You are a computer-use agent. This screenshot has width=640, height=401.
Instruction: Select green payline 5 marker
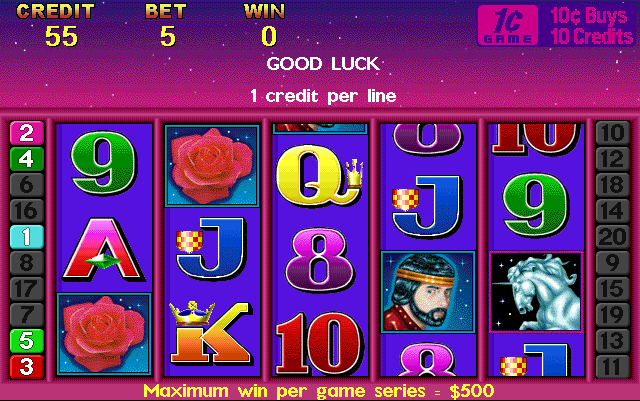(x=27, y=341)
